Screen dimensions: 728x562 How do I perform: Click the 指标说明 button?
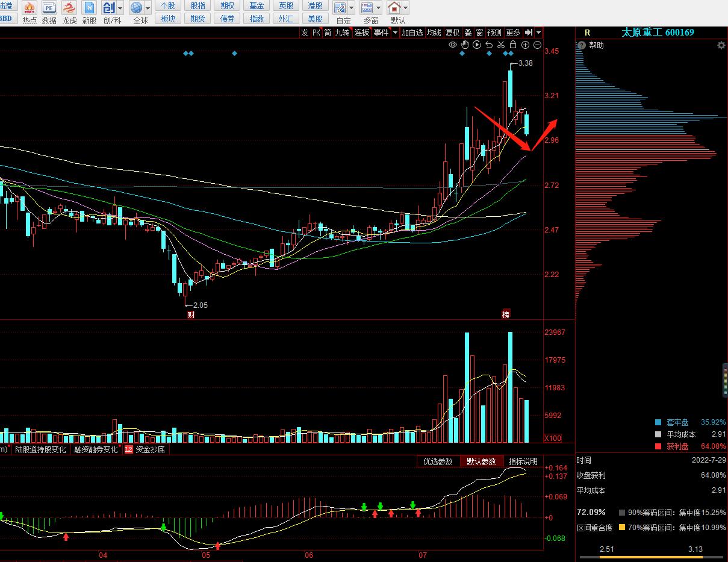tap(523, 461)
